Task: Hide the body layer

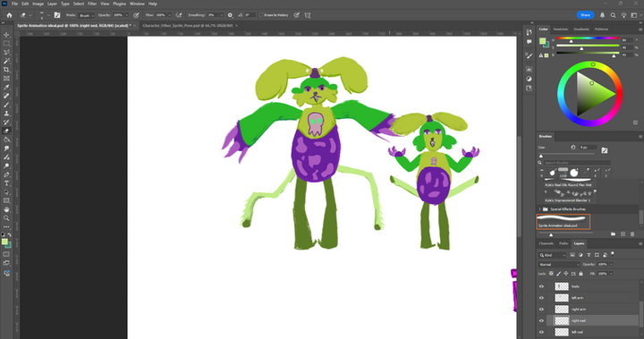Action: 541,286
